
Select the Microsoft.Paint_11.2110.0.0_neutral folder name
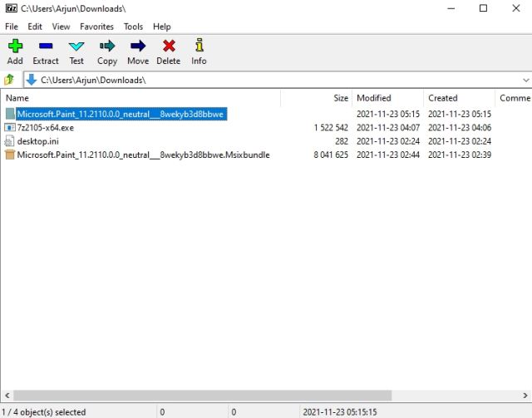coord(121,114)
